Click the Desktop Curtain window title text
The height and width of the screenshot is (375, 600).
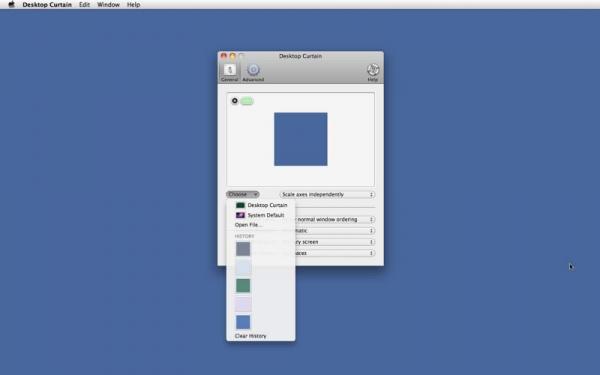coord(300,56)
